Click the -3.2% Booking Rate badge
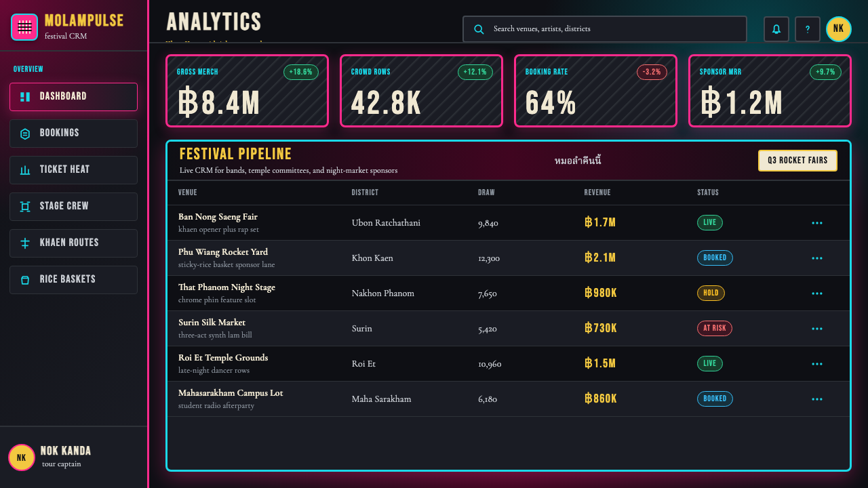868x488 pixels. [x=652, y=72]
